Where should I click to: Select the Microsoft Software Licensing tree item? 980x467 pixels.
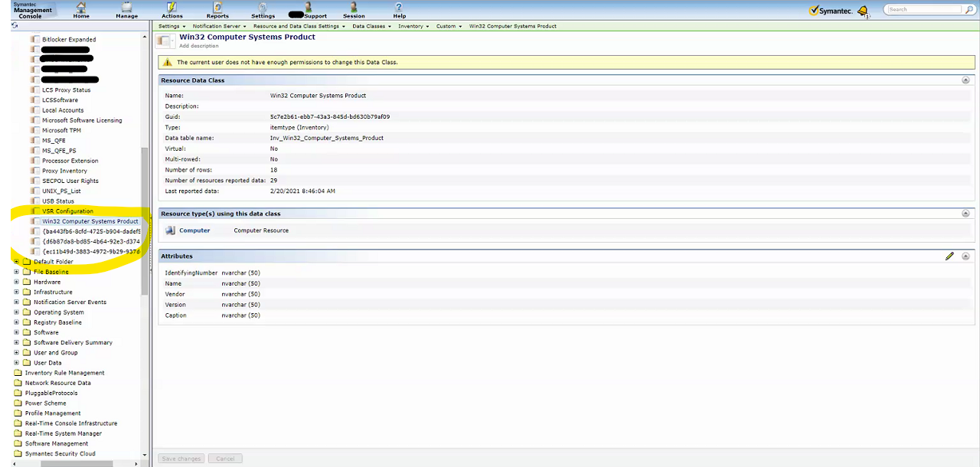pyautogui.click(x=82, y=120)
